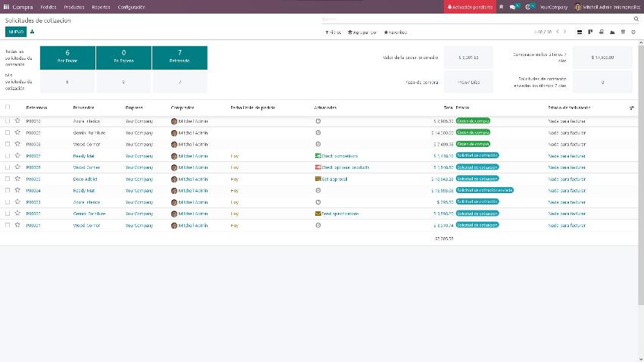Open the Pedidos menu

pos(48,6)
